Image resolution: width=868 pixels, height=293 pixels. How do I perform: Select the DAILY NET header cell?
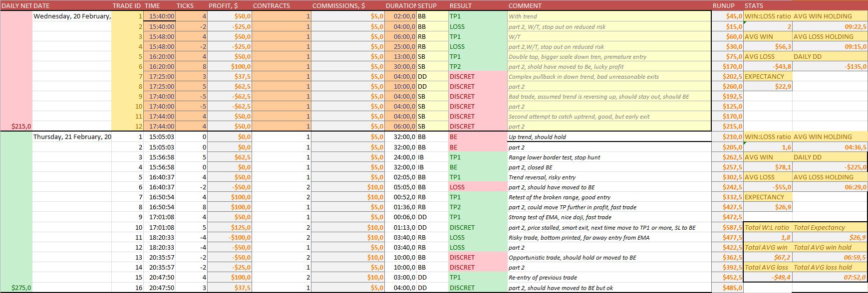click(x=16, y=5)
